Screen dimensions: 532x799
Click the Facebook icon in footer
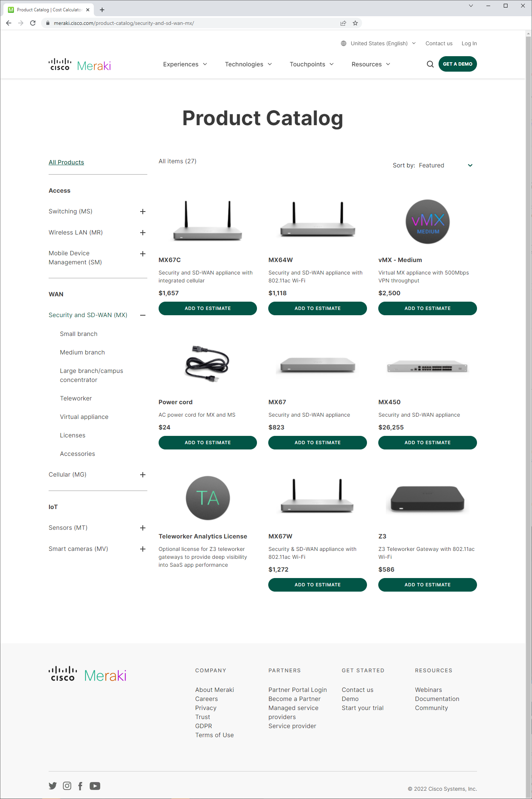tap(80, 786)
